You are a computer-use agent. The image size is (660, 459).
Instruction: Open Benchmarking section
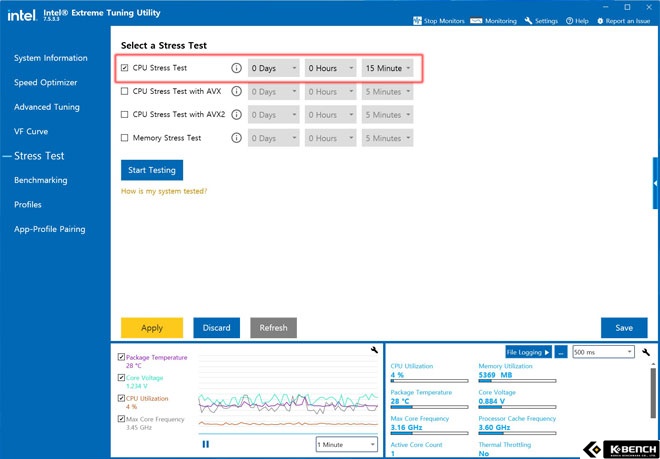click(40, 180)
